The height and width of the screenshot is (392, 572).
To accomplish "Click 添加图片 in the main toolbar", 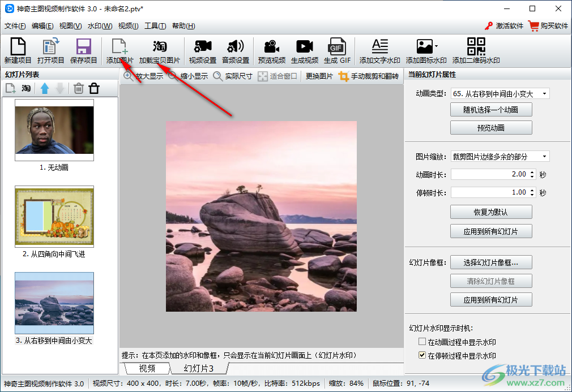I will click(x=119, y=51).
